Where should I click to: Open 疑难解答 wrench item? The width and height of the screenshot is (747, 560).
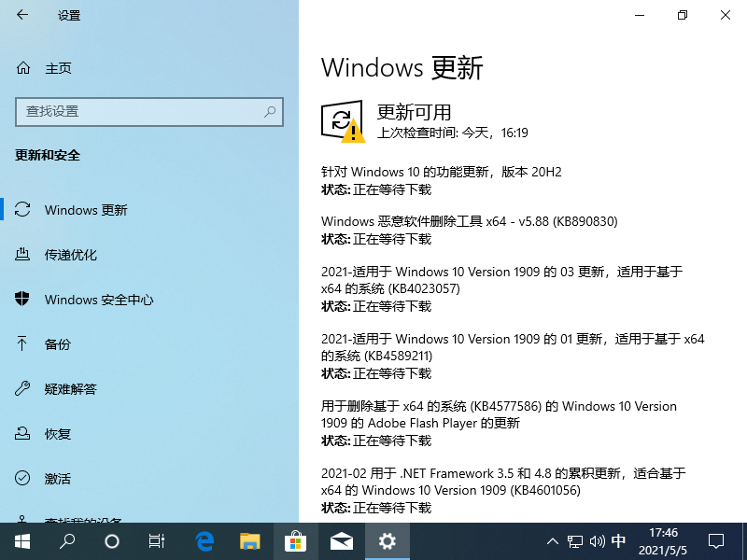coord(71,389)
